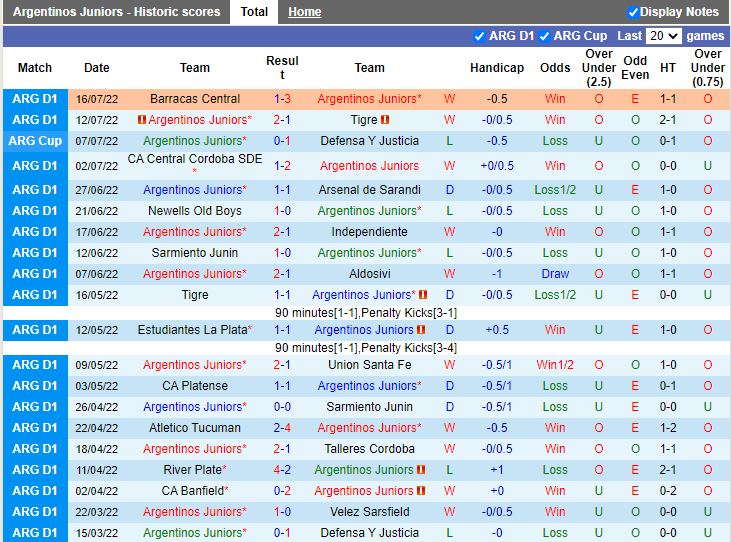This screenshot has width=731, height=542.
Task: Toggle the Display Notes checkbox
Action: tap(633, 12)
